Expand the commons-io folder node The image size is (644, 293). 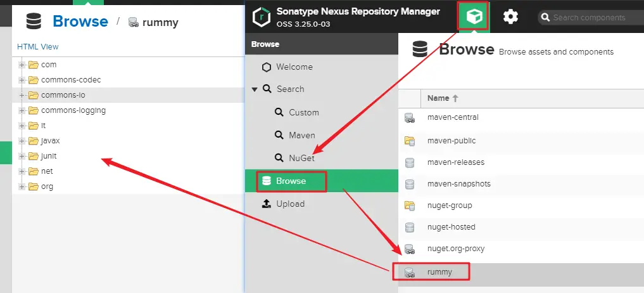pyautogui.click(x=22, y=96)
